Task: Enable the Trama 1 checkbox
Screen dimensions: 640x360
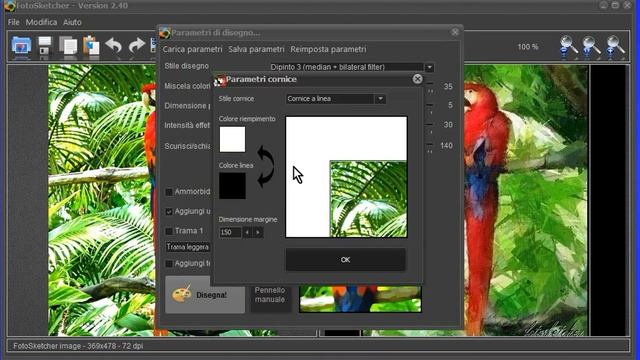Action: [169, 231]
